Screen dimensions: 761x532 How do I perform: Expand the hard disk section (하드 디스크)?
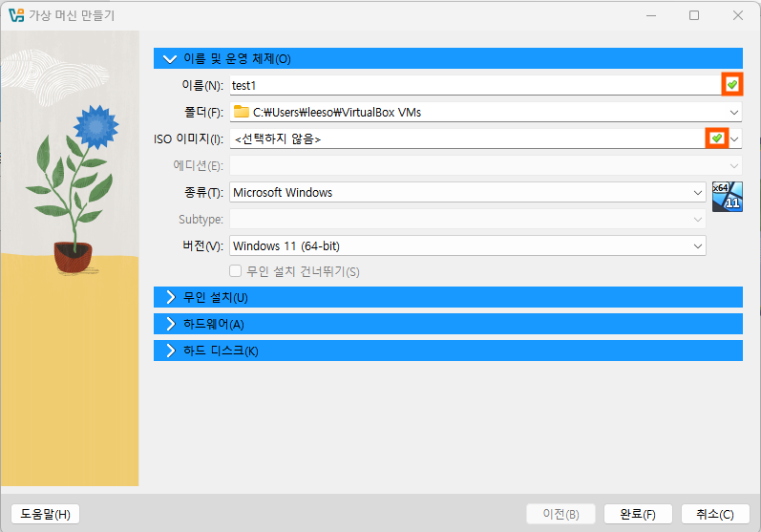[448, 351]
